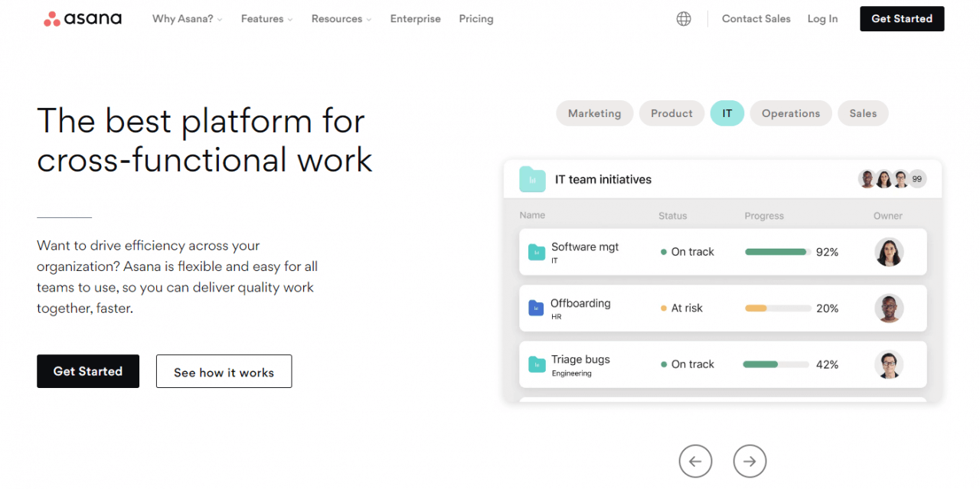
Task: Open See how it works
Action: (x=224, y=371)
